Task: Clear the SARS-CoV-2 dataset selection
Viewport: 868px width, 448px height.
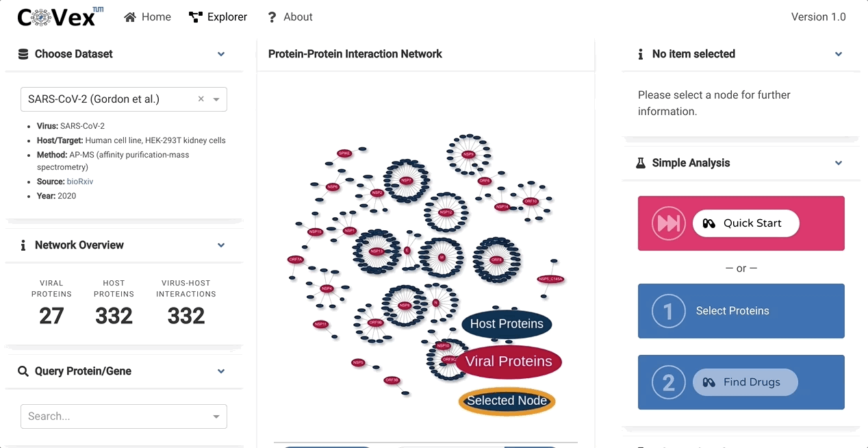Action: coord(201,99)
